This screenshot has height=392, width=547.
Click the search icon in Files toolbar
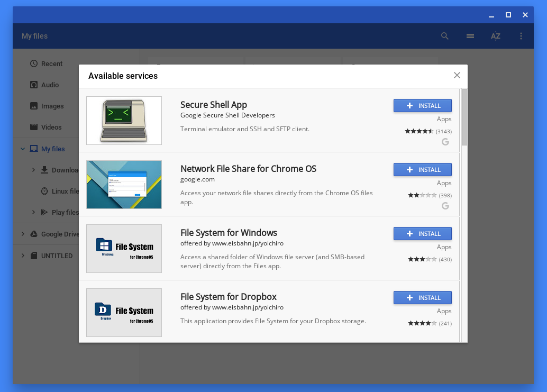tap(444, 36)
